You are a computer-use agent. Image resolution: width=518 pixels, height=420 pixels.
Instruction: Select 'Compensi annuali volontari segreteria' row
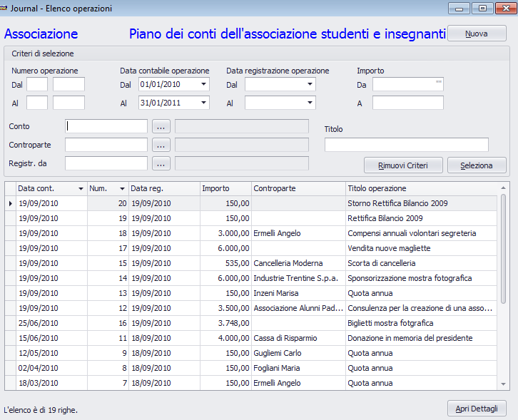[x=251, y=233]
